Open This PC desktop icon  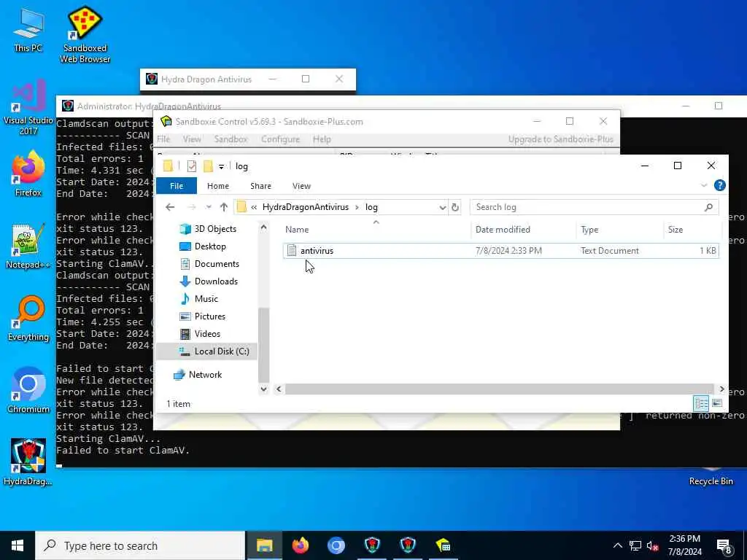28,29
